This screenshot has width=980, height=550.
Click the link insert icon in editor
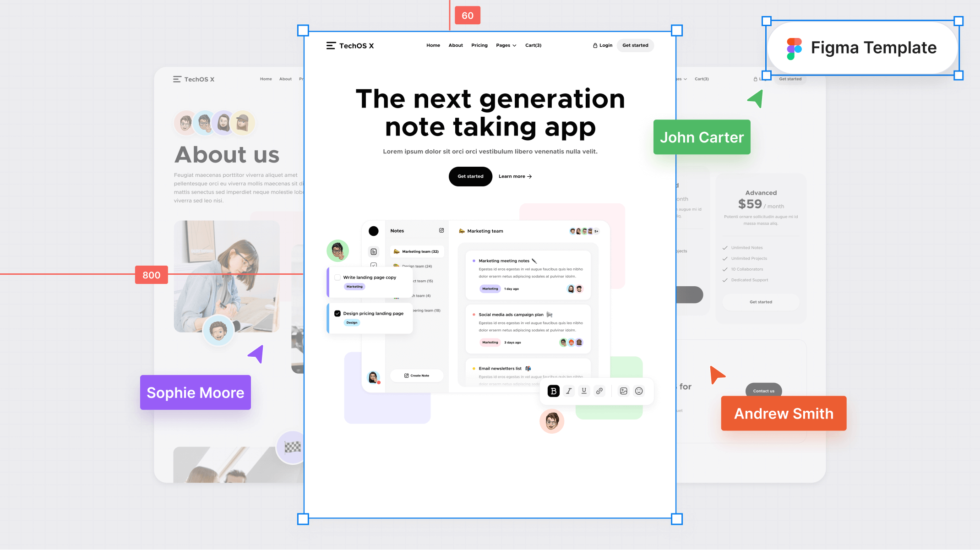point(599,391)
